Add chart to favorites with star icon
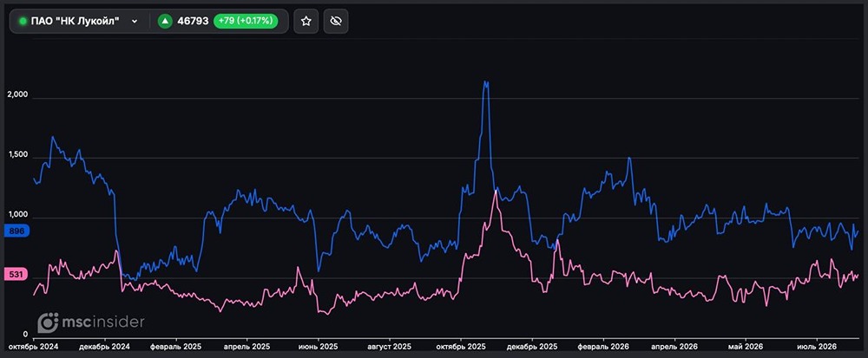The height and width of the screenshot is (358, 868). (x=306, y=21)
